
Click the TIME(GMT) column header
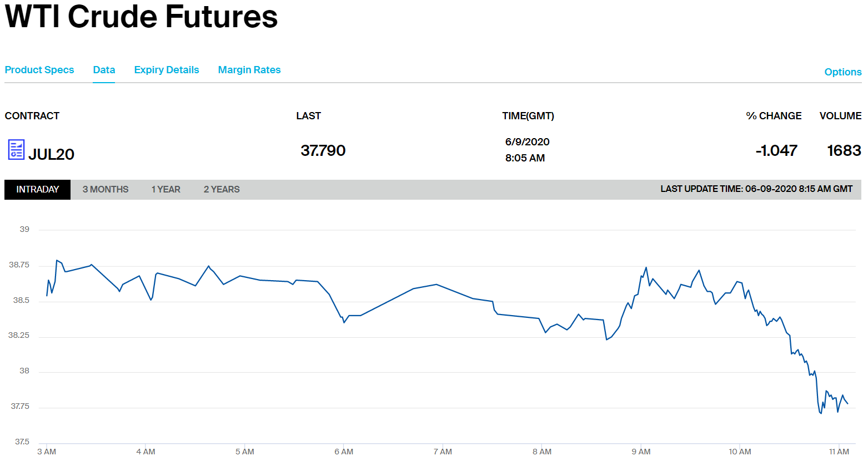click(x=528, y=116)
